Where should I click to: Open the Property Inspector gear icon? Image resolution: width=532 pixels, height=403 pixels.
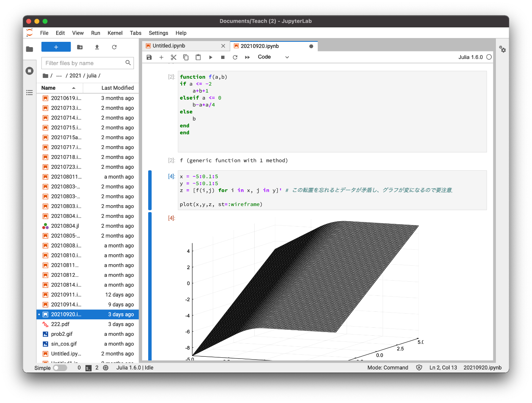[x=502, y=49]
